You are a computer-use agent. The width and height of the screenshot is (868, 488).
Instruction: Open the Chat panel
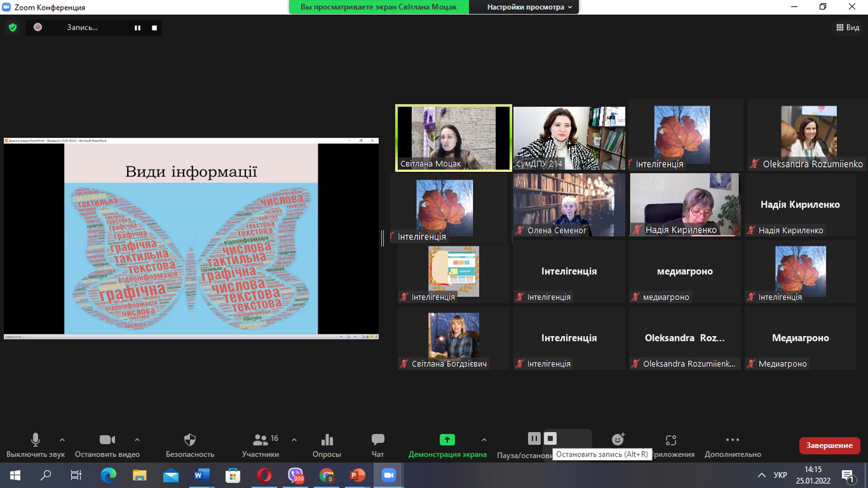[378, 440]
